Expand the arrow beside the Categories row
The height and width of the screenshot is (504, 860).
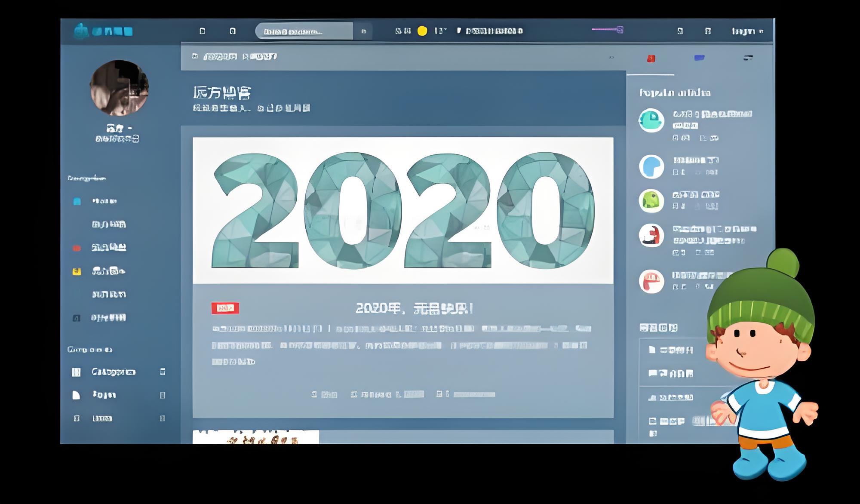[x=163, y=372]
